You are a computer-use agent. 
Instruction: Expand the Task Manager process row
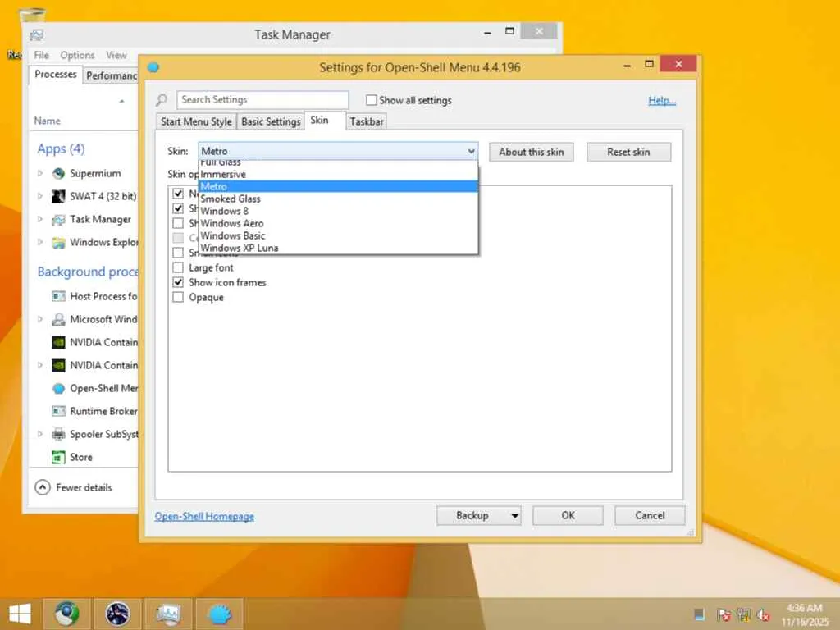coord(40,220)
